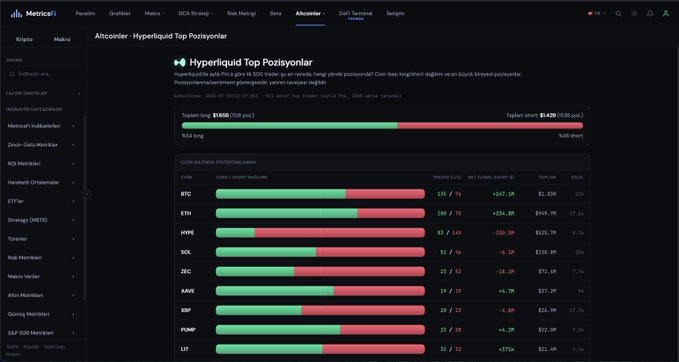Collapse the sidebar with the edge handle

(87, 194)
